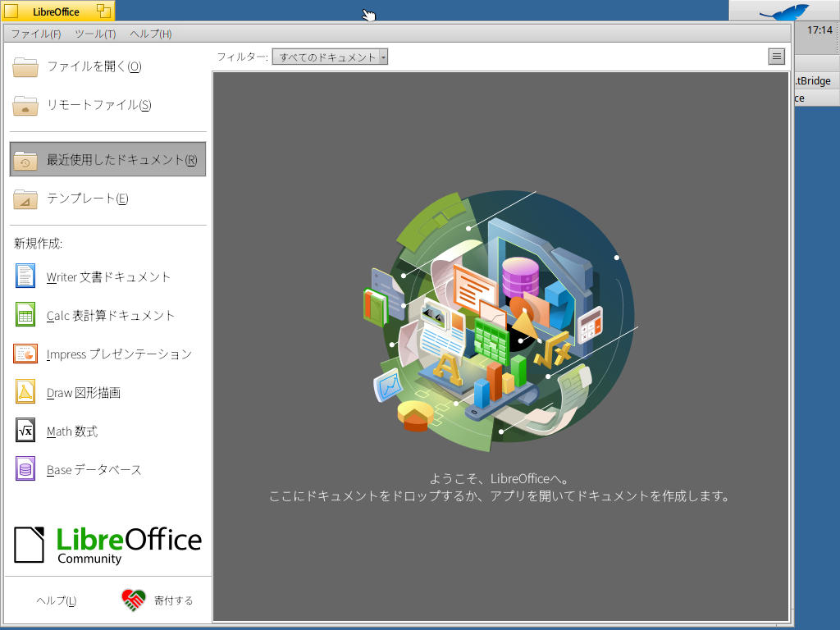This screenshot has width=840, height=630.
Task: Click the donate heart handshake icon
Action: click(134, 600)
